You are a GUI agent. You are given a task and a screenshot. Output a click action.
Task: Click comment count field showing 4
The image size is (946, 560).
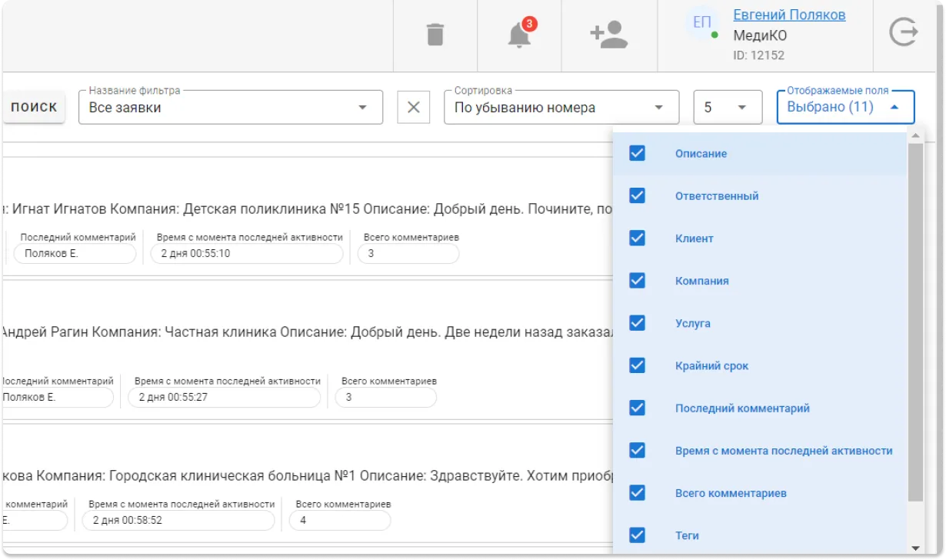tap(340, 520)
